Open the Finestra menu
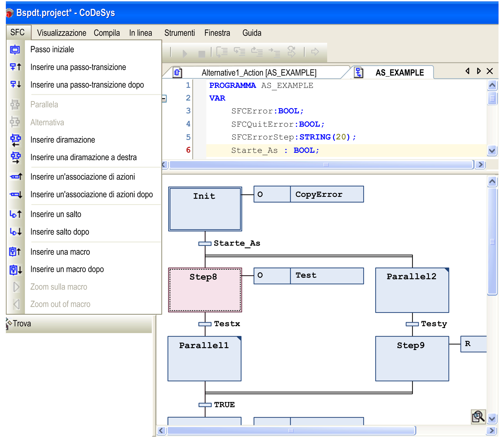 tap(217, 33)
